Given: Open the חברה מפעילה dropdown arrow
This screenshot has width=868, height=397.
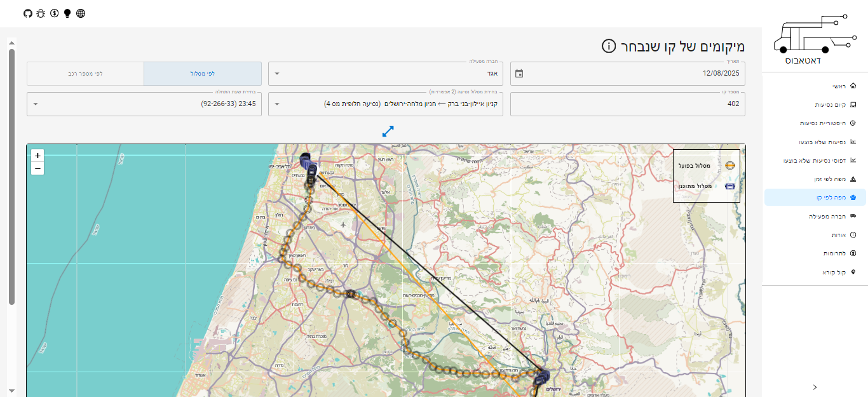Looking at the screenshot, I should click(276, 74).
